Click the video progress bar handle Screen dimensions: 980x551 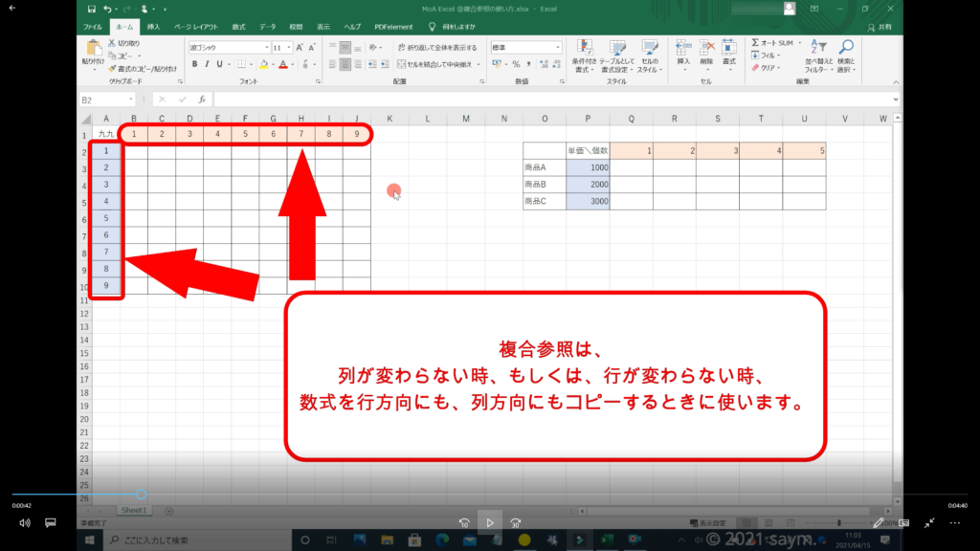142,495
